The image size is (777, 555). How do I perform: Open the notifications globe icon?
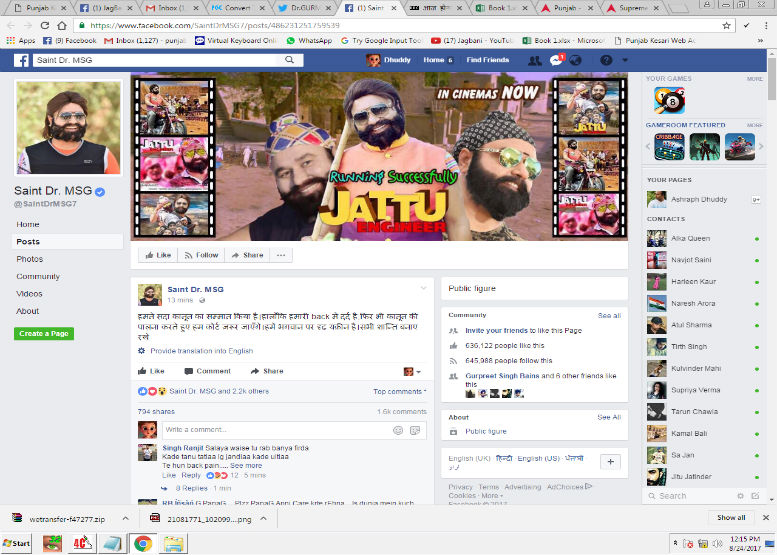[x=576, y=60]
